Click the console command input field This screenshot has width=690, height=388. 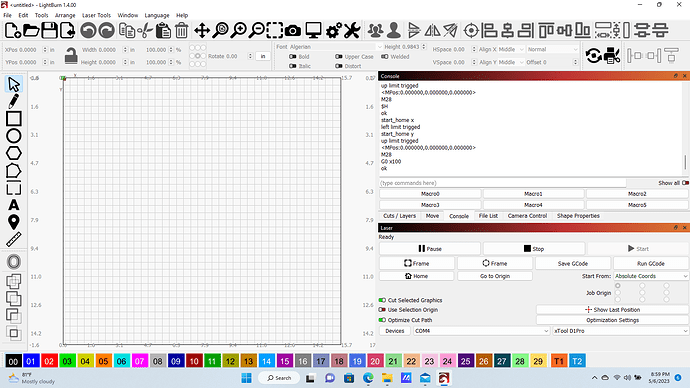click(x=503, y=183)
